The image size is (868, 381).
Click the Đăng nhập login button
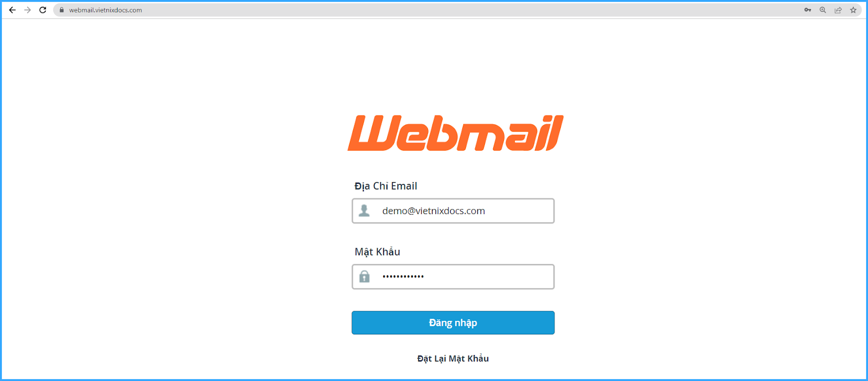pos(453,322)
